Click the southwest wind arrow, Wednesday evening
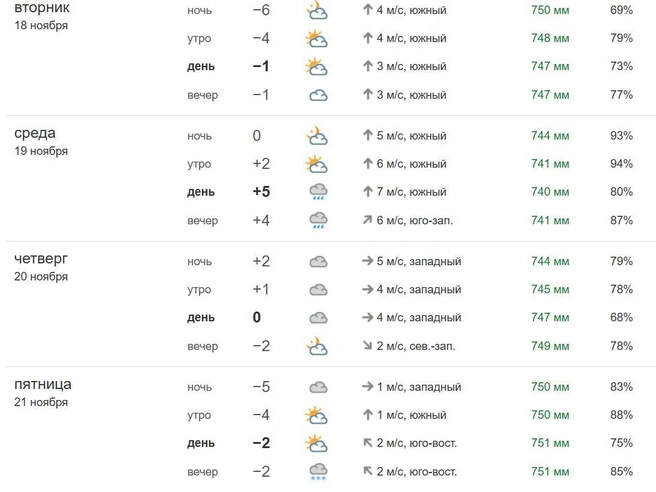 [367, 220]
